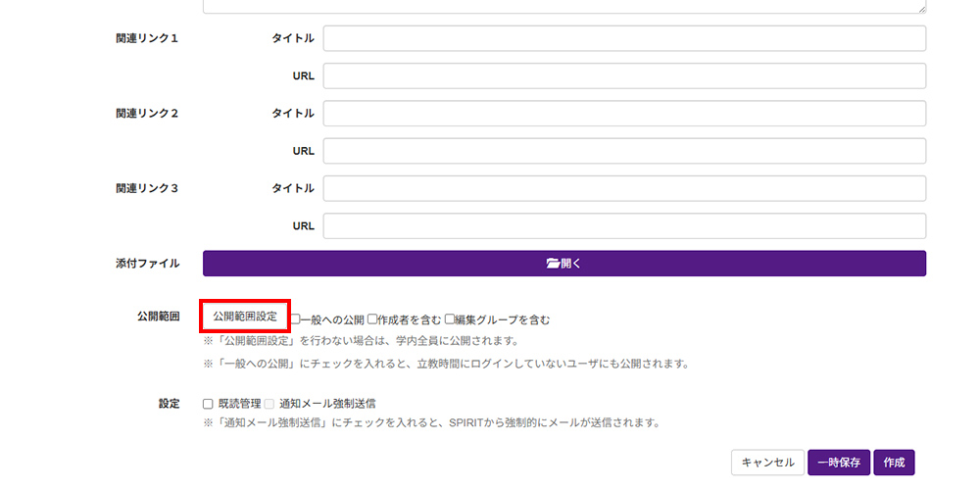Toggle the 作成者を含む checkbox
Viewport: 980px width, 490px height.
pyautogui.click(x=372, y=319)
